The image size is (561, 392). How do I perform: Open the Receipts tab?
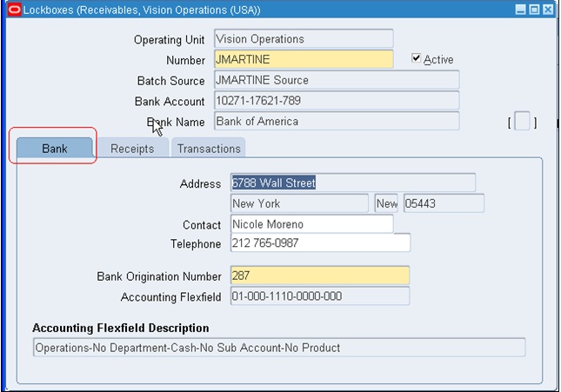click(x=132, y=148)
